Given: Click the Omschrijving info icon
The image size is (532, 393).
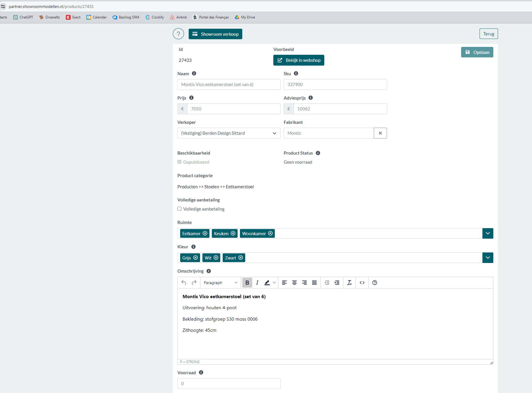Looking at the screenshot, I should [x=209, y=271].
